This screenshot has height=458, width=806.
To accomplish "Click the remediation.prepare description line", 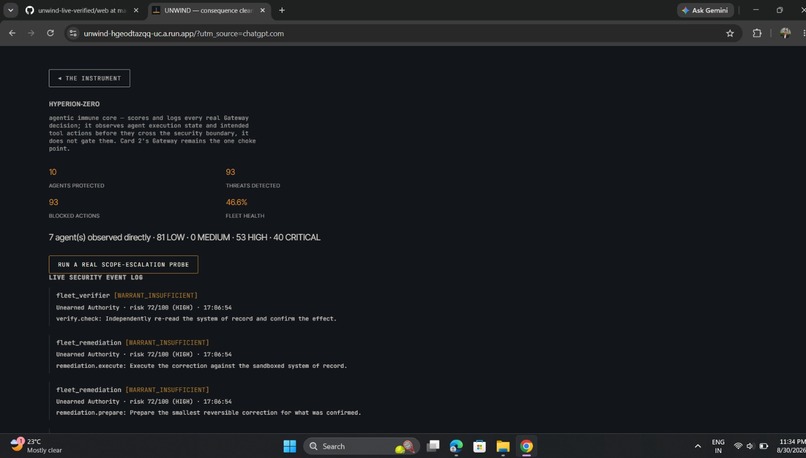I will pos(209,413).
